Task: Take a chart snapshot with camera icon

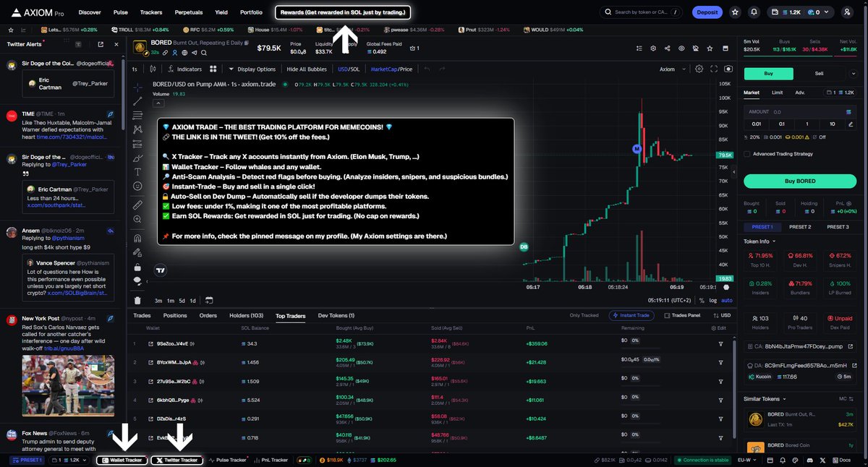Action: 728,69
